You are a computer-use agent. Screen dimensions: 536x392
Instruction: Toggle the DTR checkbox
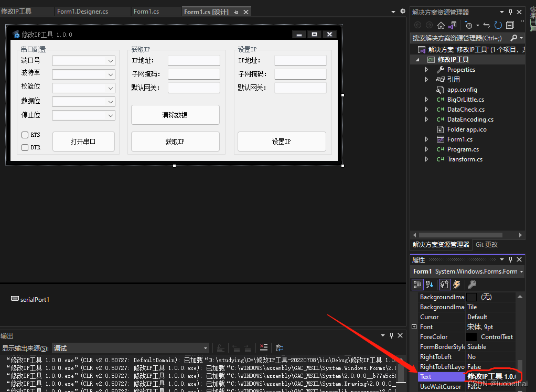(x=25, y=147)
